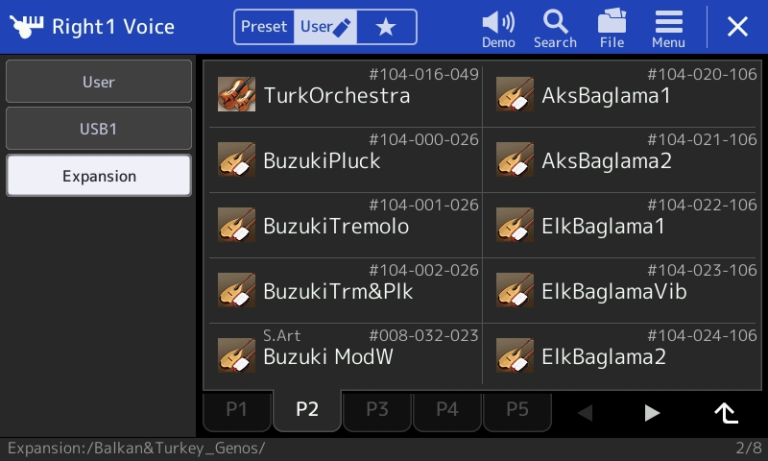Close the Right1 Voice window
768x461 pixels.
pos(737,26)
